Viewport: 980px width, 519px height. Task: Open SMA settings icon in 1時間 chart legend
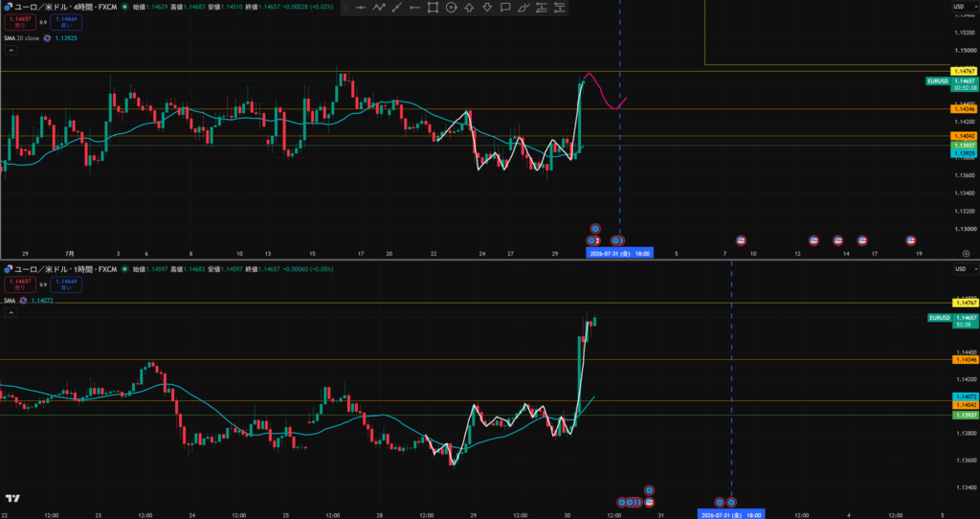pos(23,301)
